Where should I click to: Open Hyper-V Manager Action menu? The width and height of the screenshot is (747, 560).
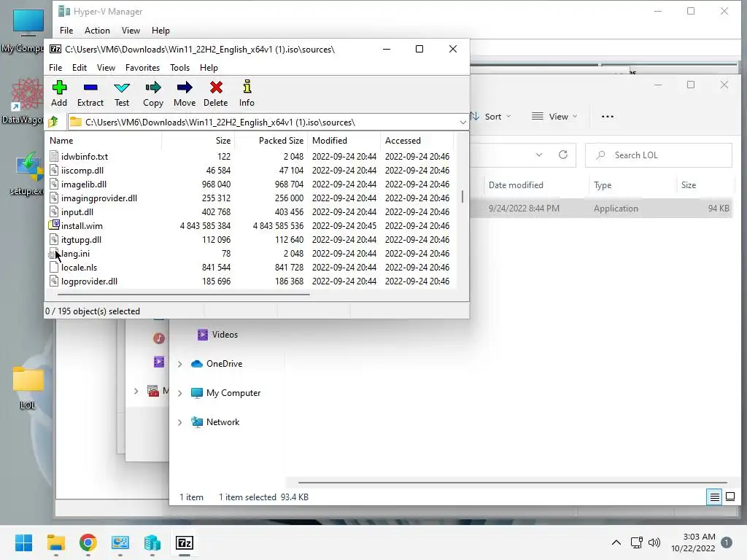(97, 31)
